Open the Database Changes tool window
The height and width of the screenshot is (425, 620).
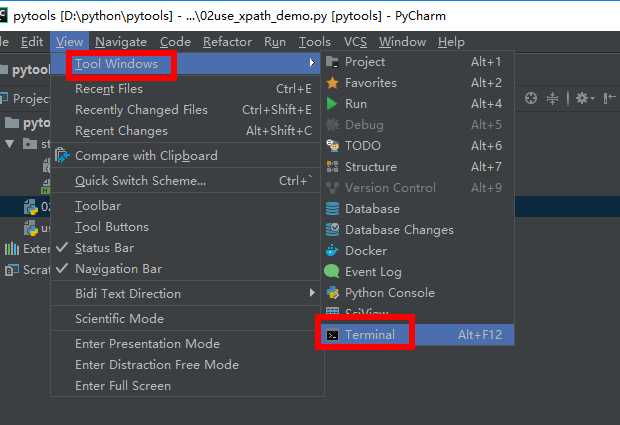[x=418, y=230]
